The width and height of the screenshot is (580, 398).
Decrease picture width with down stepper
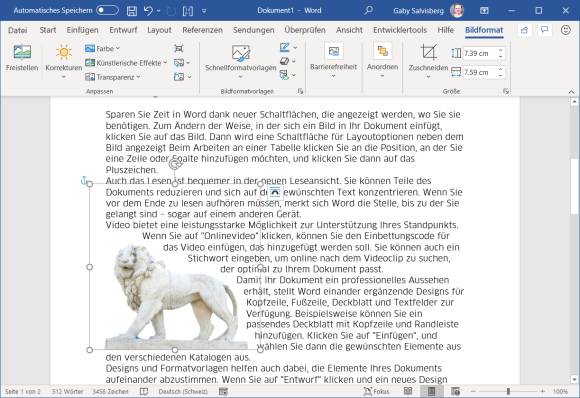pyautogui.click(x=500, y=75)
